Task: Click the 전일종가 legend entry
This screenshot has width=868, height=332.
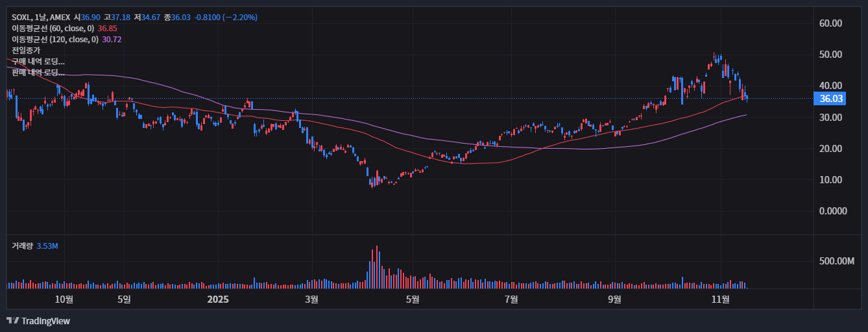Action: (26, 50)
